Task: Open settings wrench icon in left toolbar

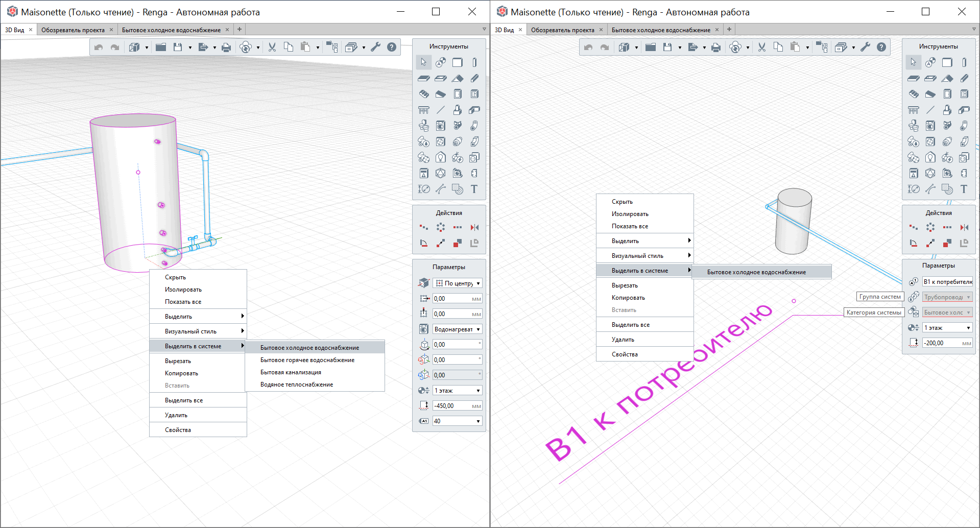Action: point(375,47)
